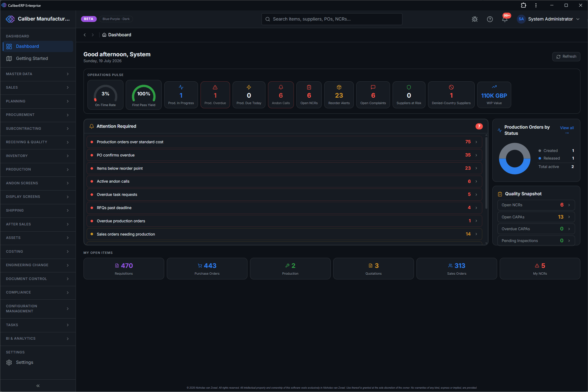Click the search items input field

[x=332, y=19]
